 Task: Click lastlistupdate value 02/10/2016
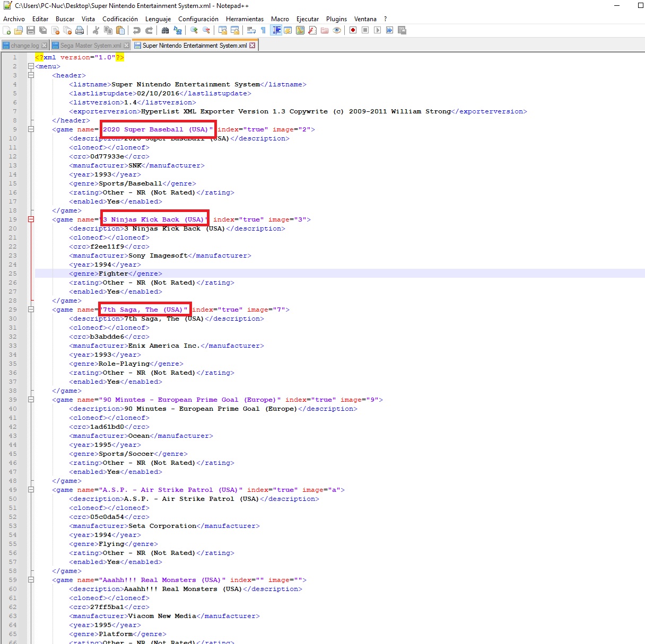158,93
